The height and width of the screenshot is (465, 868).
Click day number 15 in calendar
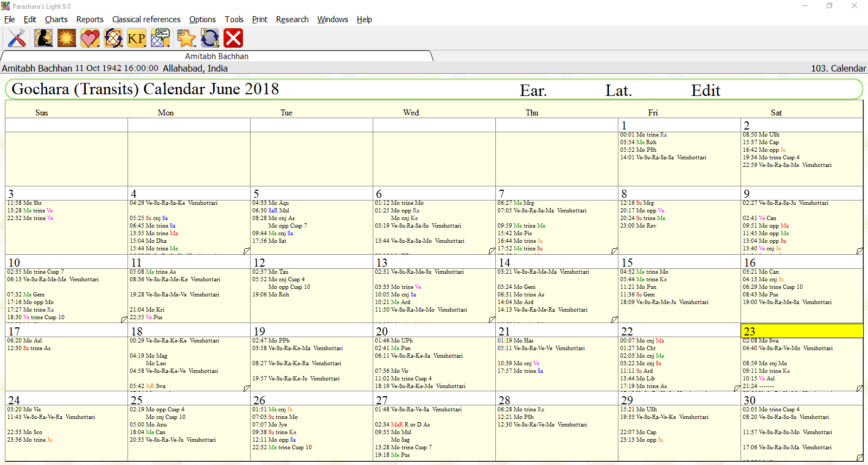coord(627,262)
